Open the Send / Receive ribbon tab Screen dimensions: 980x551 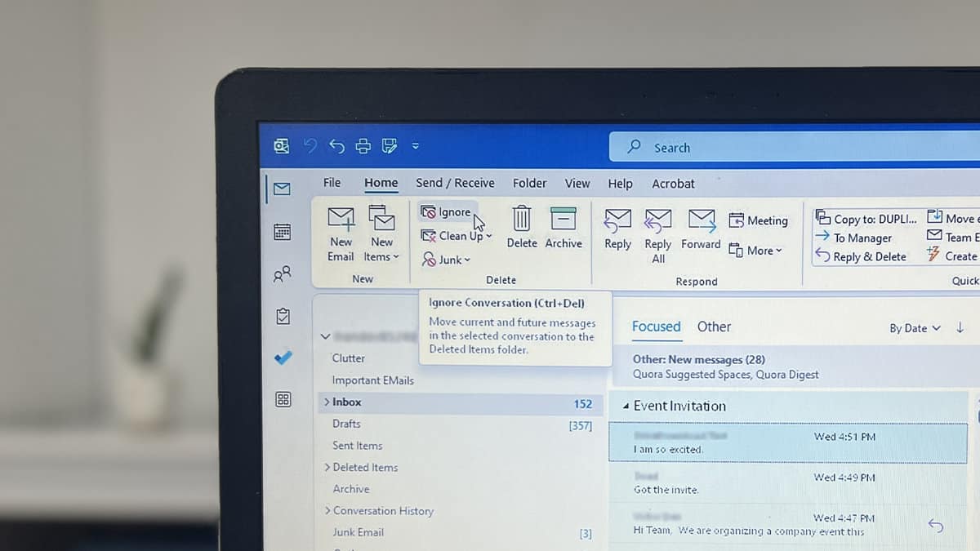point(455,183)
